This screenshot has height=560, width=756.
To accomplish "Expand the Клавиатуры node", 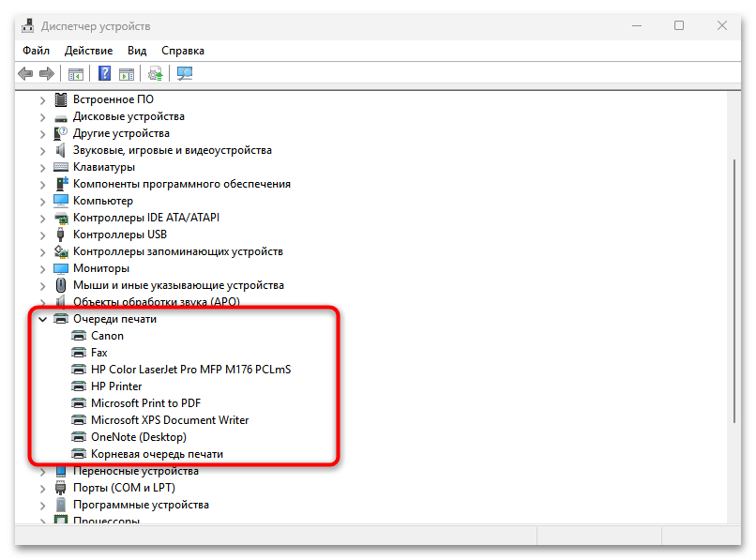I will [x=42, y=168].
